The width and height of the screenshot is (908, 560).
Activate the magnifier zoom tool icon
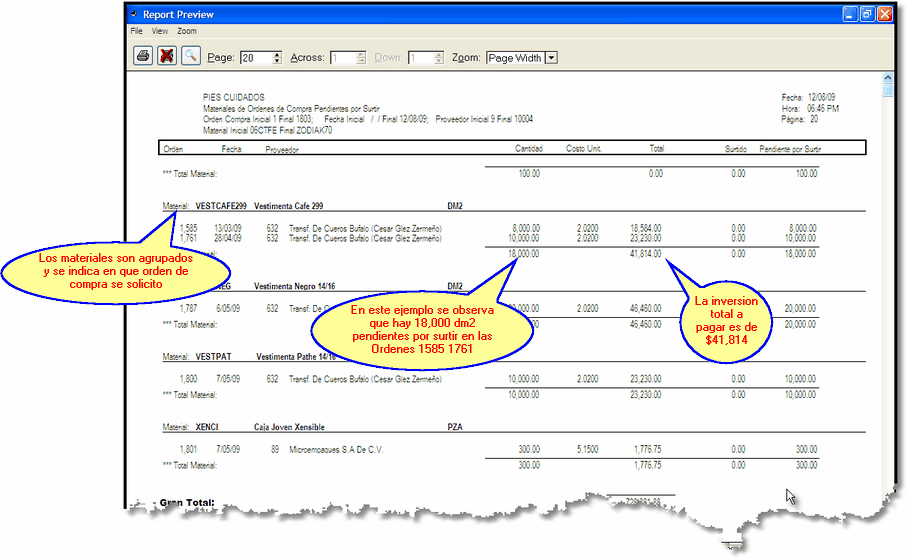[x=191, y=56]
